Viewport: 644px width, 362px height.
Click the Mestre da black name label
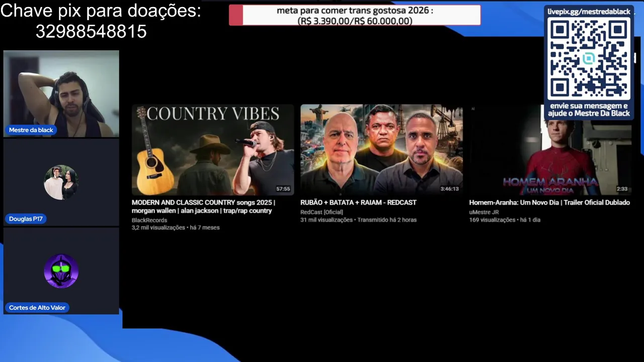coord(31,130)
